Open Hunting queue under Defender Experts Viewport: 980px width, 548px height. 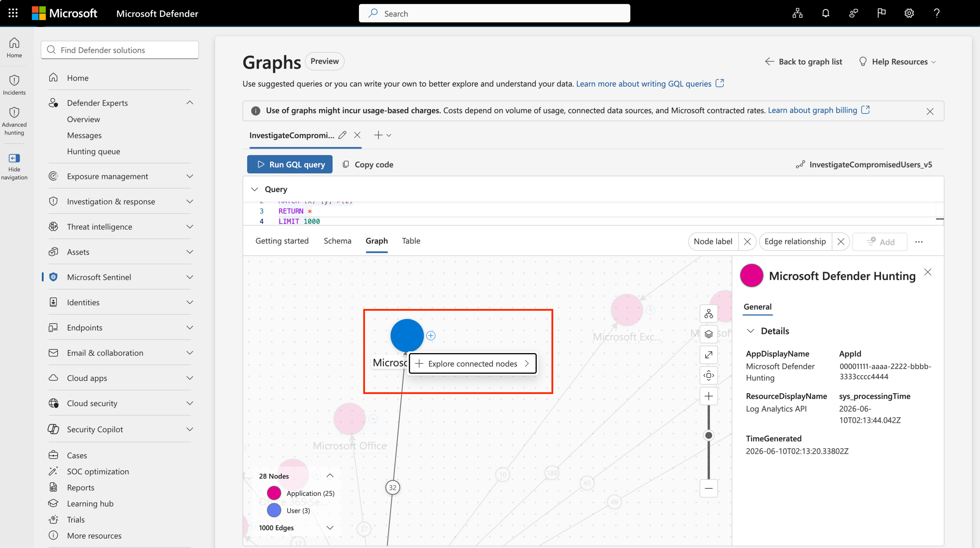(94, 151)
